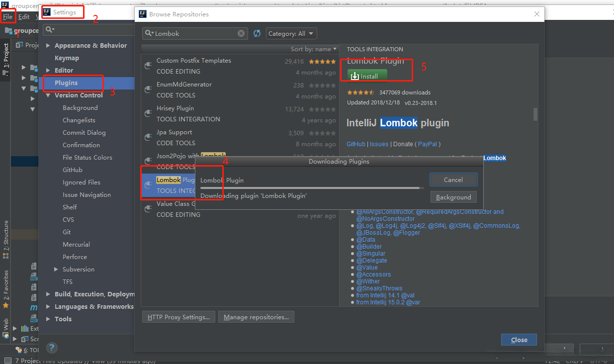
Task: Click the plugin icon beside Custom Postfix Templates
Action: tap(148, 66)
